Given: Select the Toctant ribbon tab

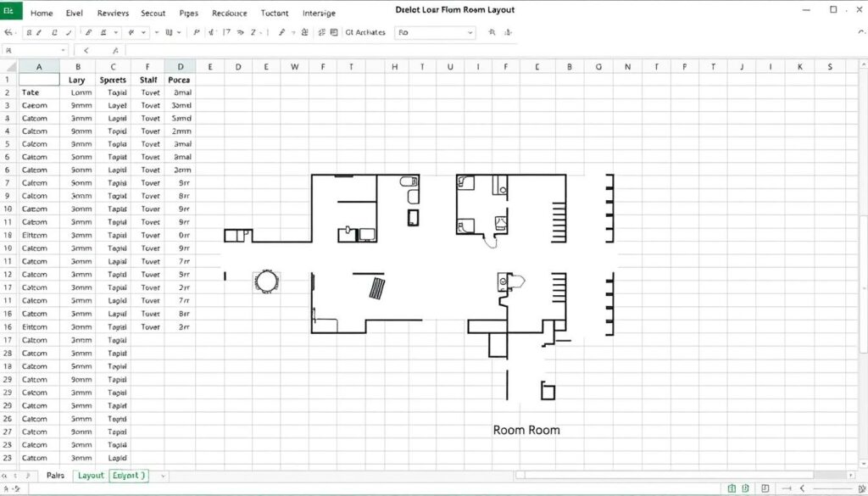Looking at the screenshot, I should (275, 14).
